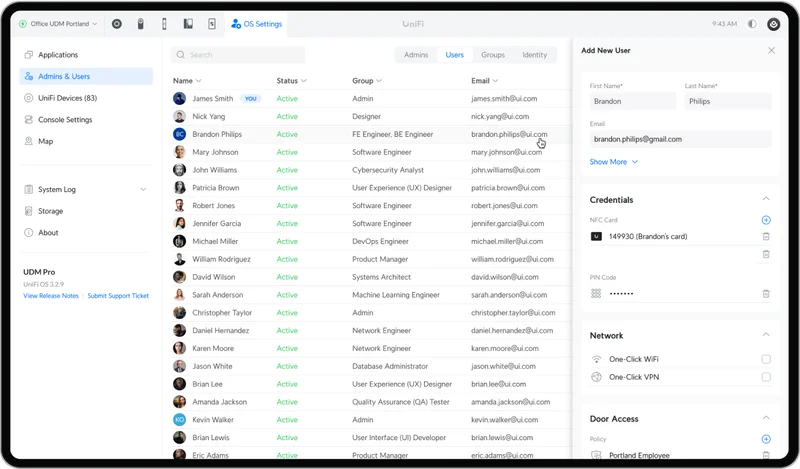
Task: Open the Map page
Action: coord(86,141)
